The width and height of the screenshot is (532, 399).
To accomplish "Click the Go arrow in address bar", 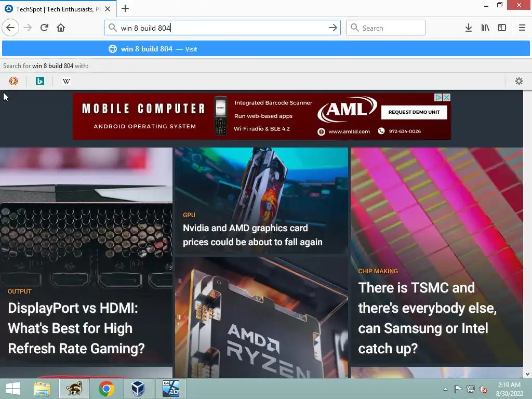I will (333, 28).
